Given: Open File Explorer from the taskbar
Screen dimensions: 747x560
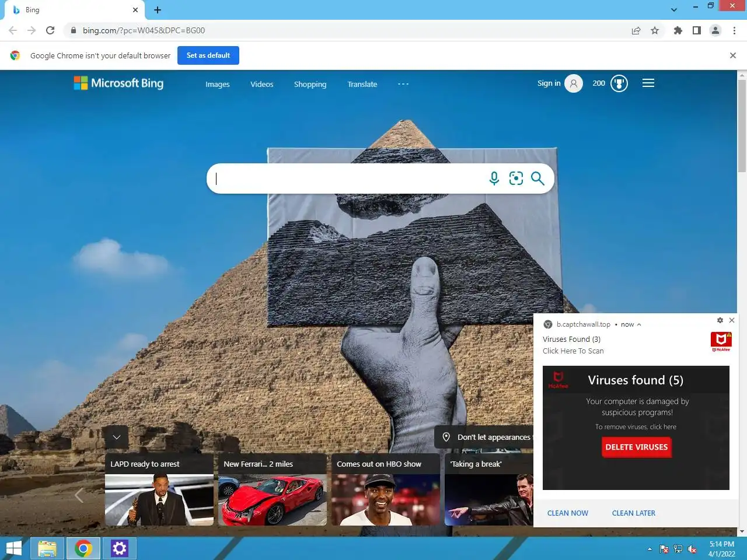Looking at the screenshot, I should coord(47,548).
